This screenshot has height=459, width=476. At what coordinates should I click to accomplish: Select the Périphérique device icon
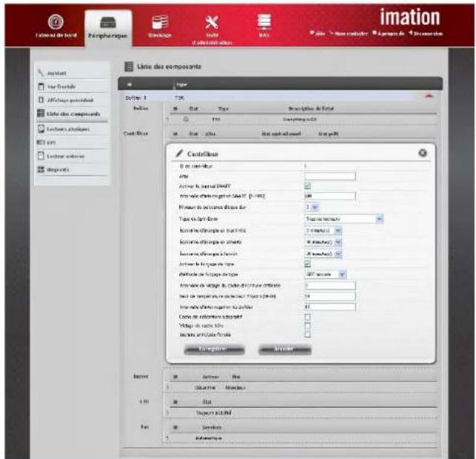108,22
